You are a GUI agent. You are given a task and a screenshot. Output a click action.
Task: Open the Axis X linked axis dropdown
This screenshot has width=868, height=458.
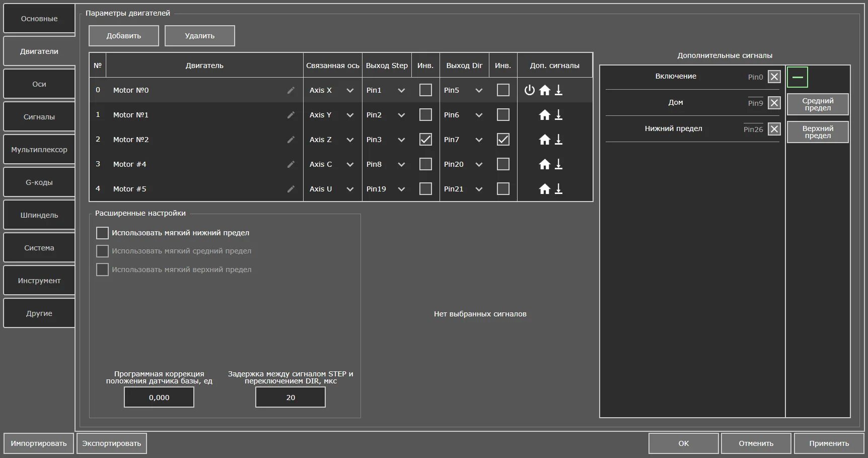[x=332, y=90]
